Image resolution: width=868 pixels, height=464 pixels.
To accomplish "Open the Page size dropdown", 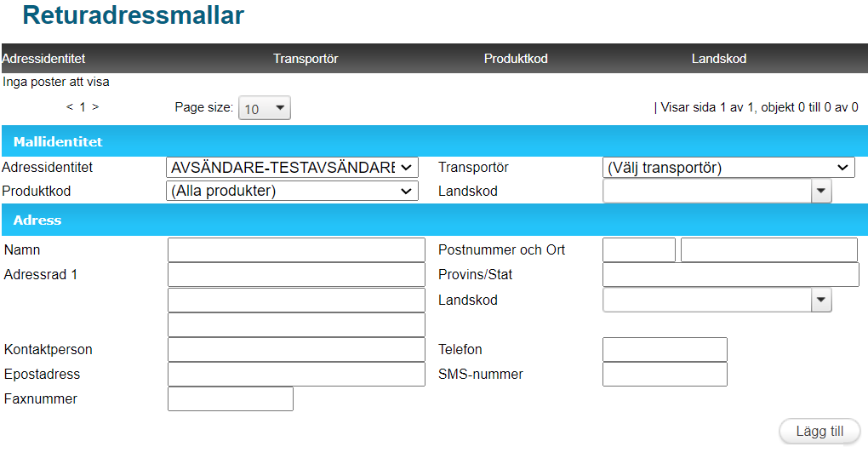I will click(x=265, y=108).
